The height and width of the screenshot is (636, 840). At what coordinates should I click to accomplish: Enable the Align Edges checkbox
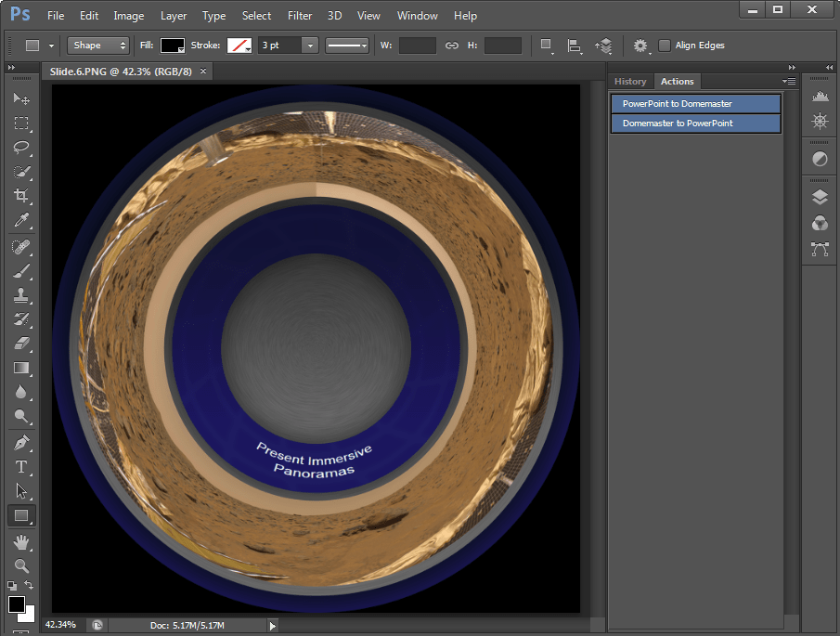tap(665, 45)
